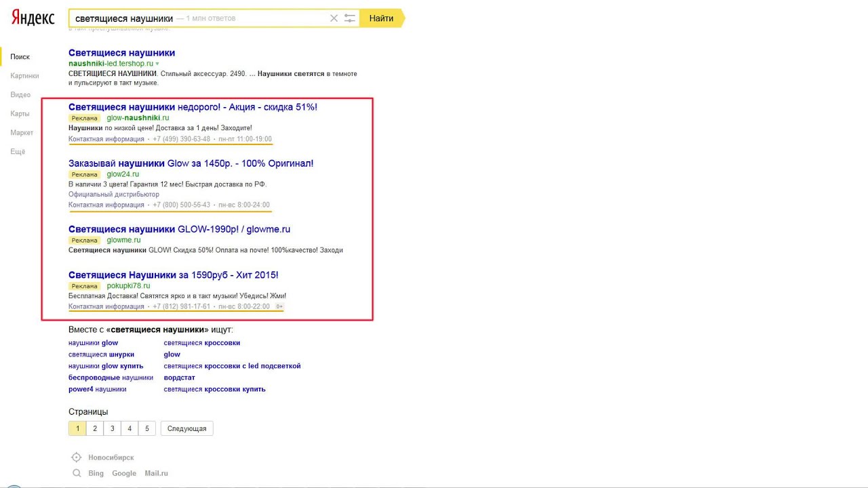The image size is (868, 488).
Task: Click phone number +7 (800) 500-56-43
Action: click(x=181, y=205)
